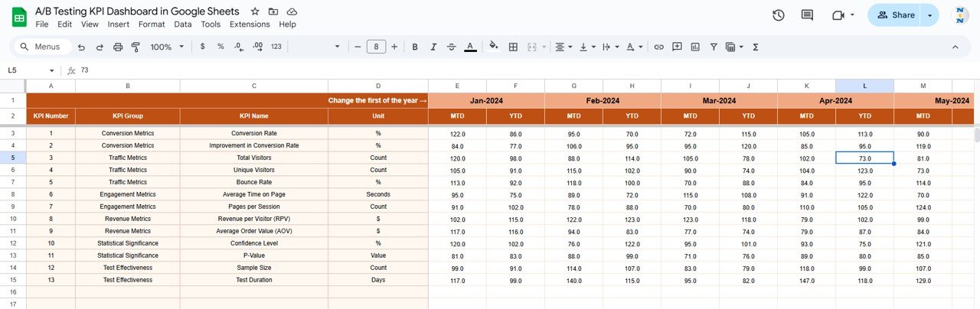Click the Share button

(x=895, y=15)
